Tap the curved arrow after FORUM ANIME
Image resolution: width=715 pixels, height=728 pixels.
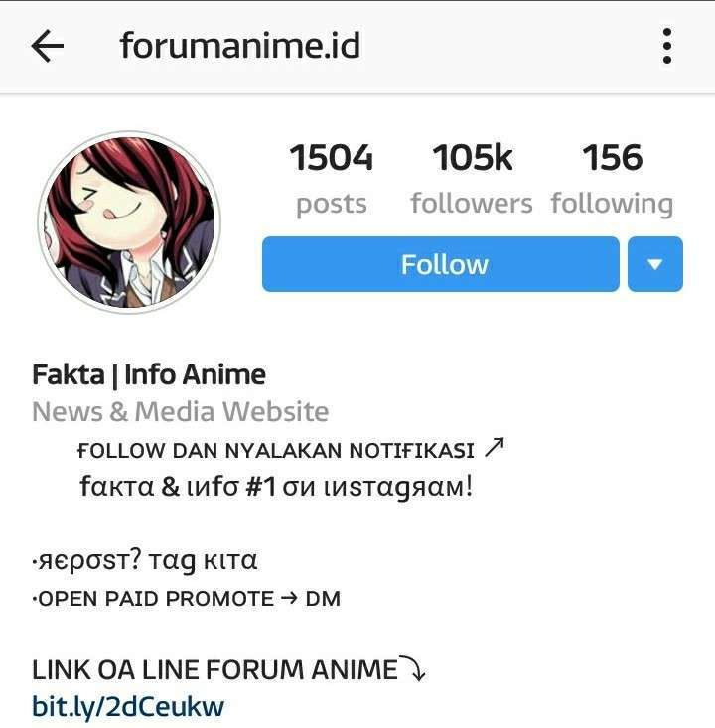pyautogui.click(x=413, y=668)
